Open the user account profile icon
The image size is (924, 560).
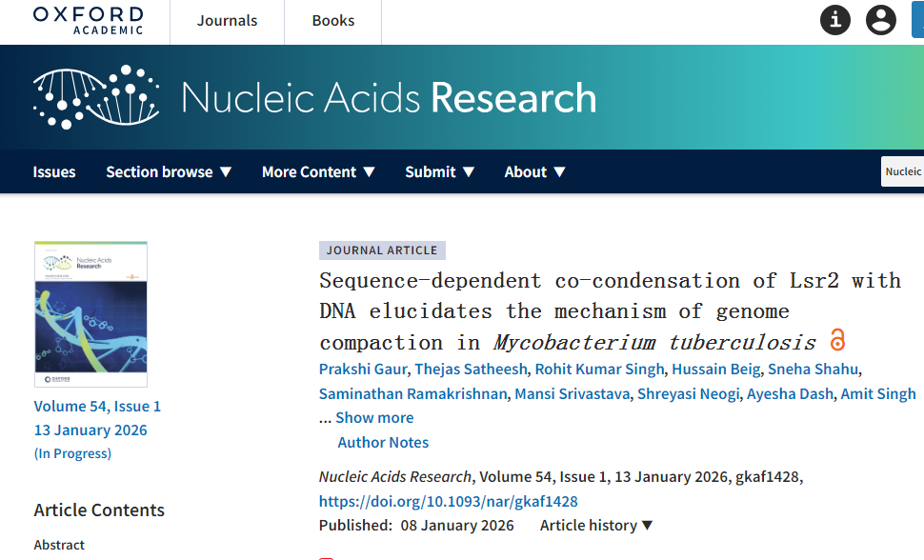(x=881, y=20)
